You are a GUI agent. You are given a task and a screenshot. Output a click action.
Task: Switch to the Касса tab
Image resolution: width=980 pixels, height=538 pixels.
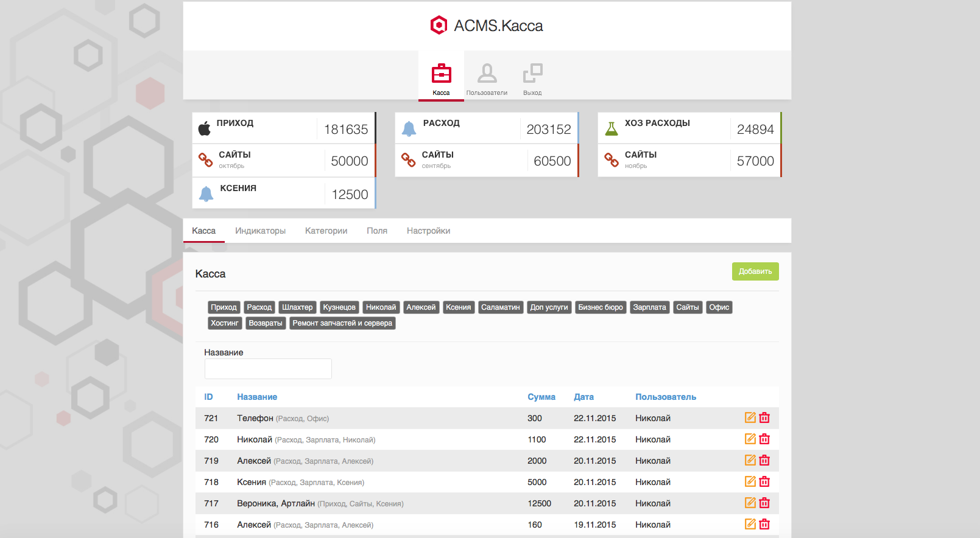click(203, 231)
